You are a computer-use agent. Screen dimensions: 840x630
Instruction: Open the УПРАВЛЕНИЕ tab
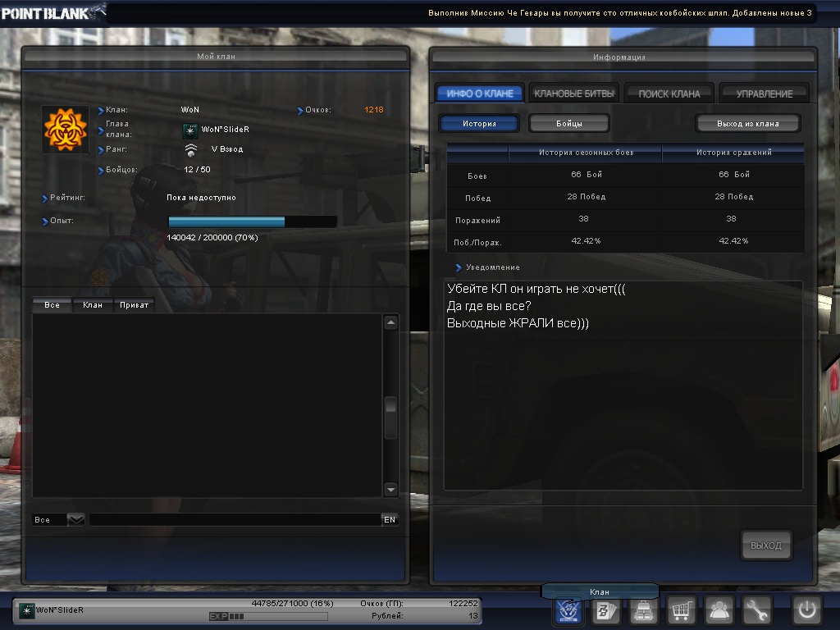(764, 94)
